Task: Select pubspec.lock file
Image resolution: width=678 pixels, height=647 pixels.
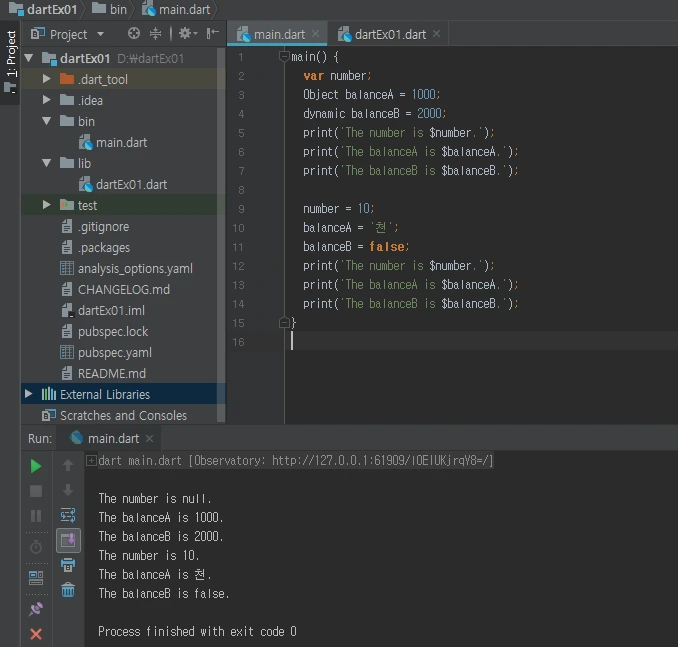Action: (105, 331)
